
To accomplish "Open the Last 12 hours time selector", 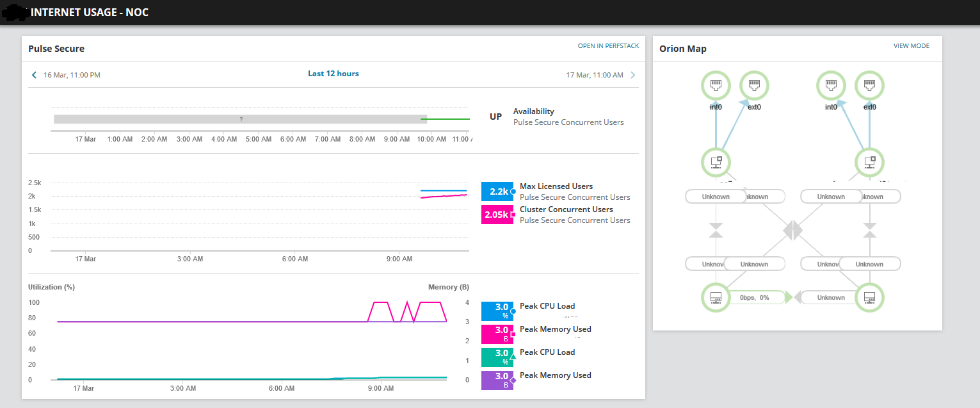I will coord(333,74).
